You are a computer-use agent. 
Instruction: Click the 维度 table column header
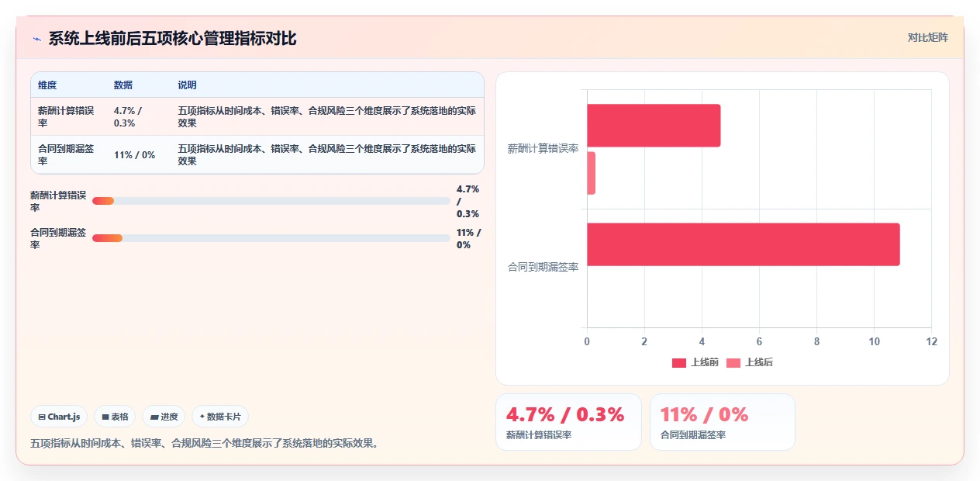coord(47,85)
